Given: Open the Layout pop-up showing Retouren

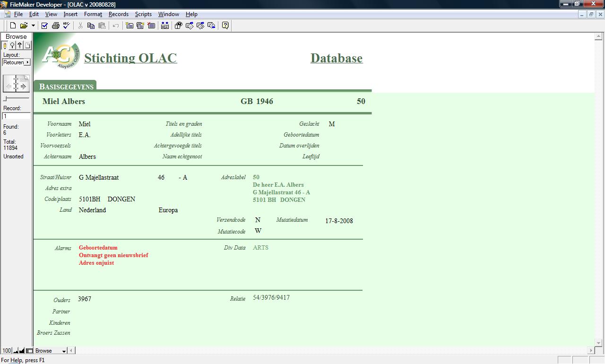Looking at the screenshot, I should pos(16,62).
